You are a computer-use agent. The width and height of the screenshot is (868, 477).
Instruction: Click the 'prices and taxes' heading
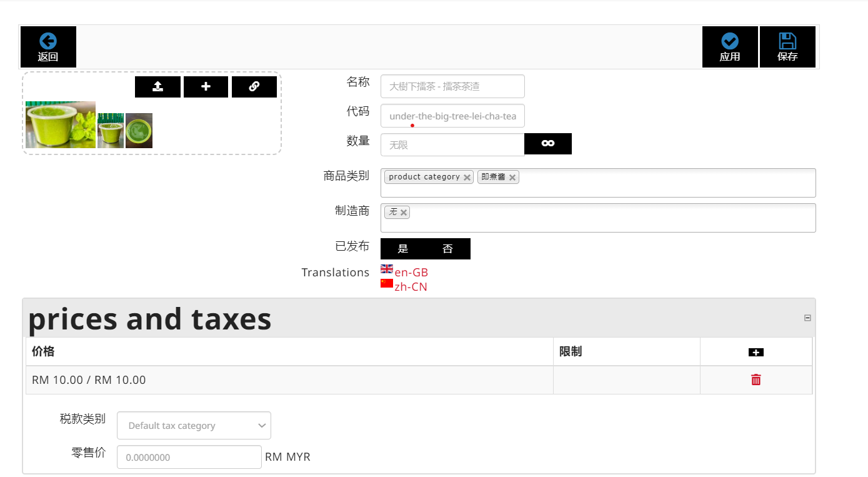[x=150, y=319]
